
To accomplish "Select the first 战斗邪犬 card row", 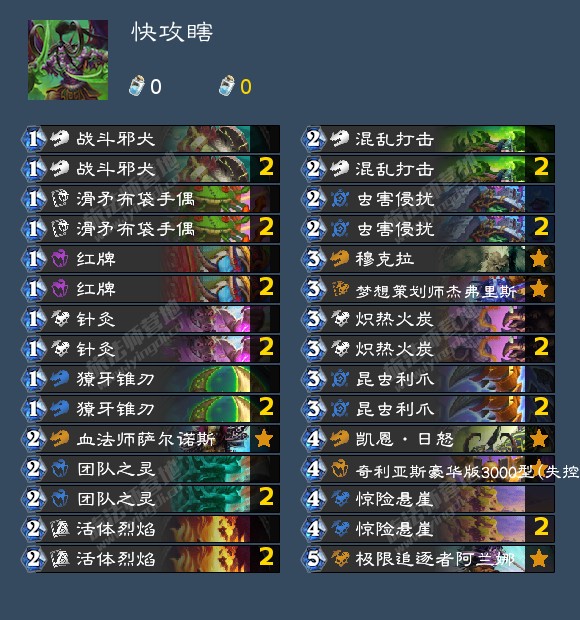I will (151, 139).
